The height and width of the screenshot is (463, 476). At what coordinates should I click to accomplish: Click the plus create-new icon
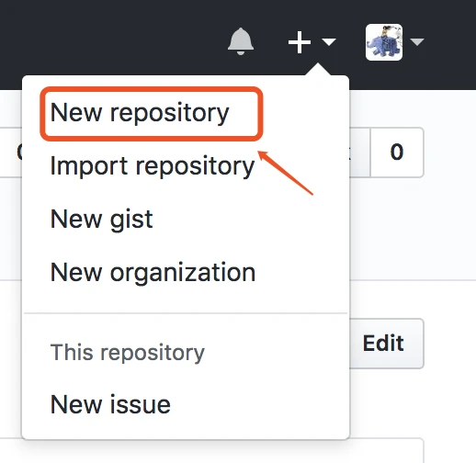pyautogui.click(x=300, y=42)
